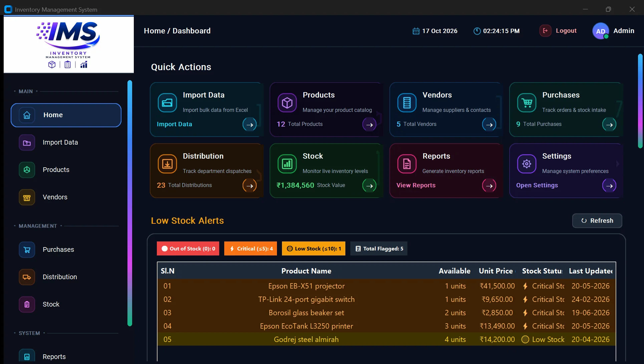
Task: Click the Products card box icon
Action: click(287, 103)
